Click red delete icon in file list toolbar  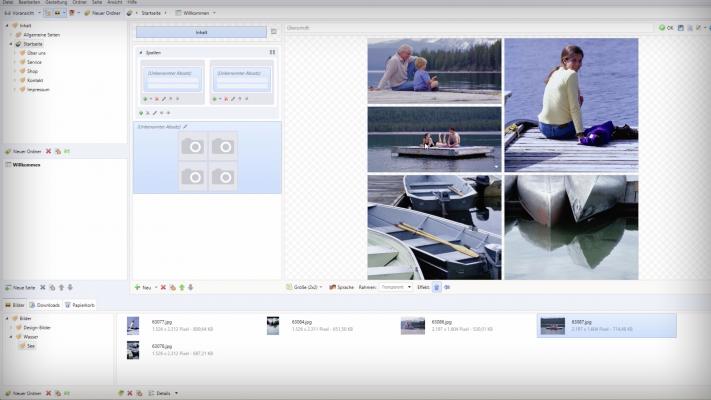(129, 393)
